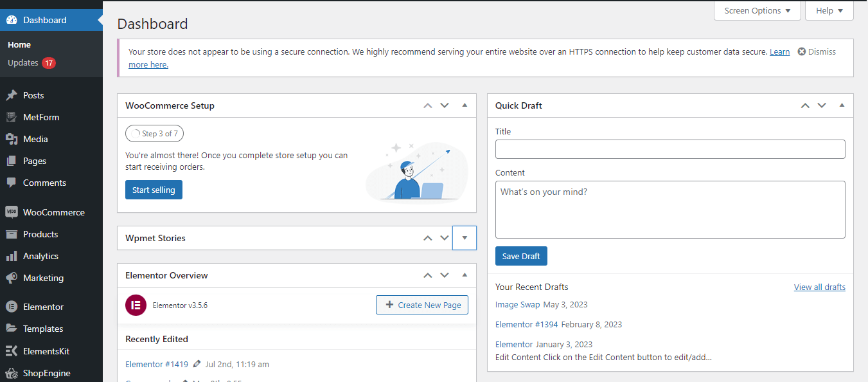The image size is (868, 382).
Task: Open the Elementor draft dated January 3, 2023
Action: coord(514,344)
